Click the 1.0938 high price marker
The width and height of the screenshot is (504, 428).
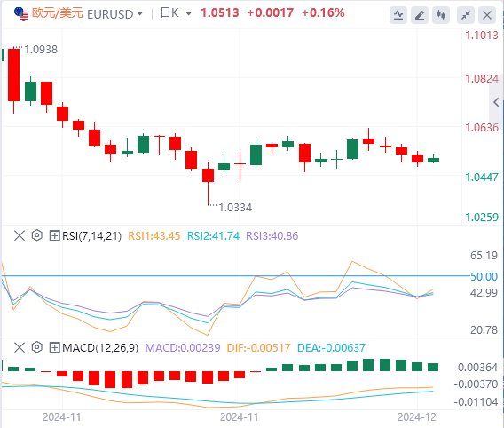coord(41,50)
